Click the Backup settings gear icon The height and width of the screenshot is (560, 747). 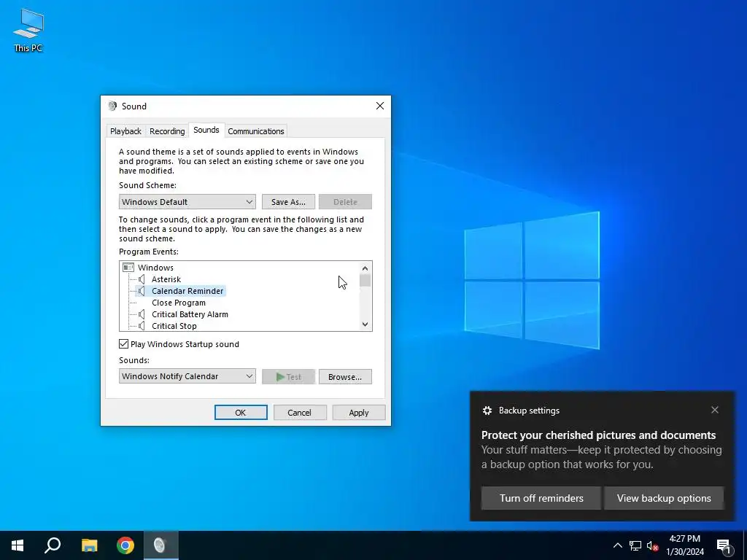tap(487, 411)
